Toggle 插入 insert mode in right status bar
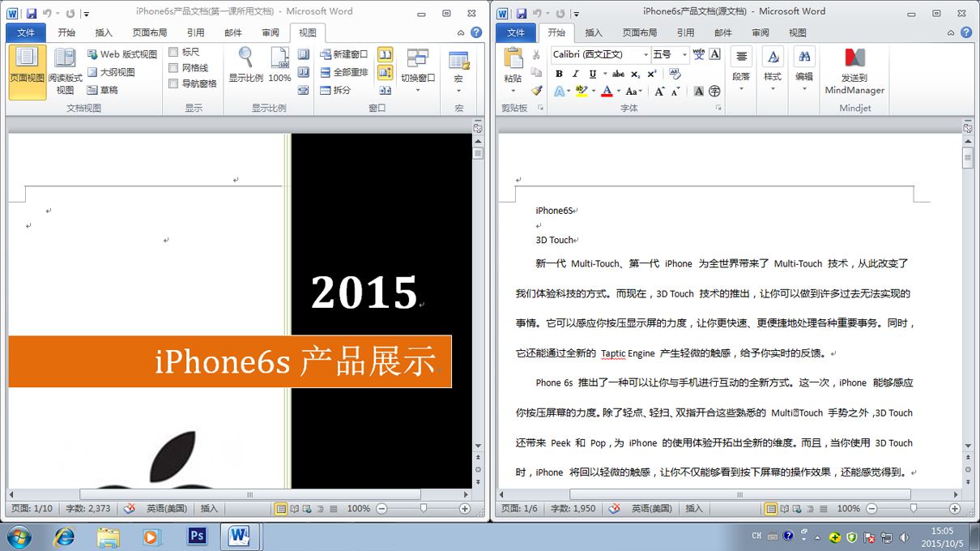Screen dimensions: 980x551 [694, 509]
